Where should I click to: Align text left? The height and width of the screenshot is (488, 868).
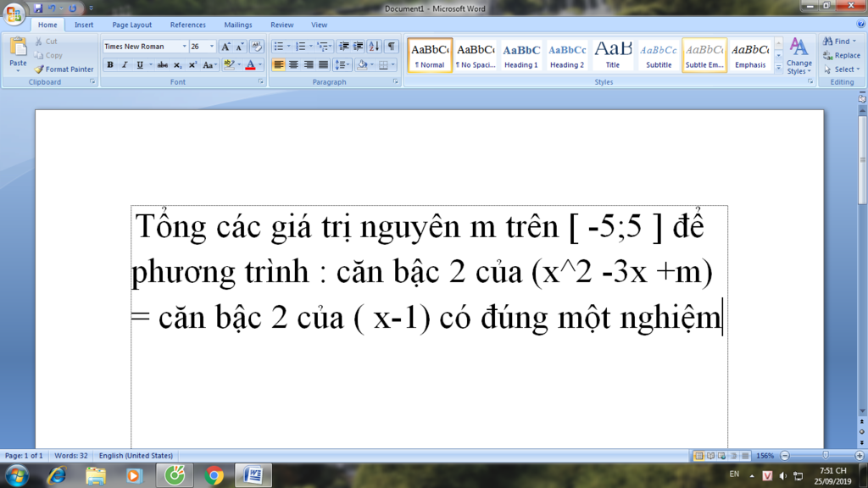(278, 64)
